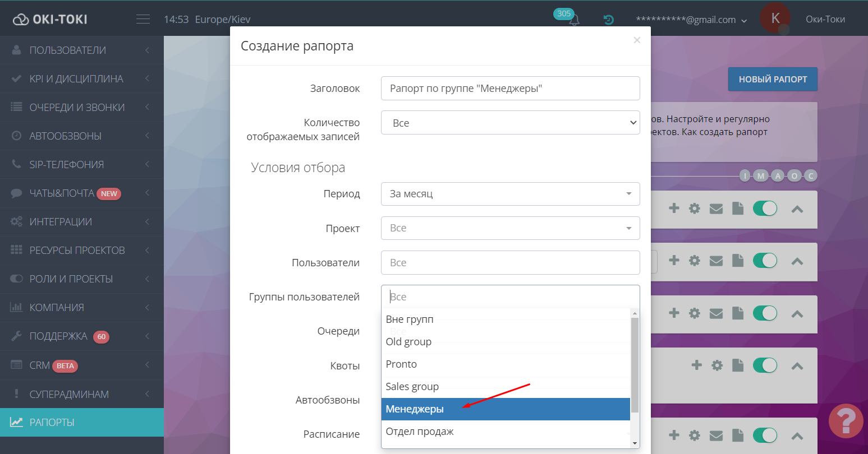Open the Пользователи section via its person icon
The height and width of the screenshot is (454, 868).
pos(17,50)
